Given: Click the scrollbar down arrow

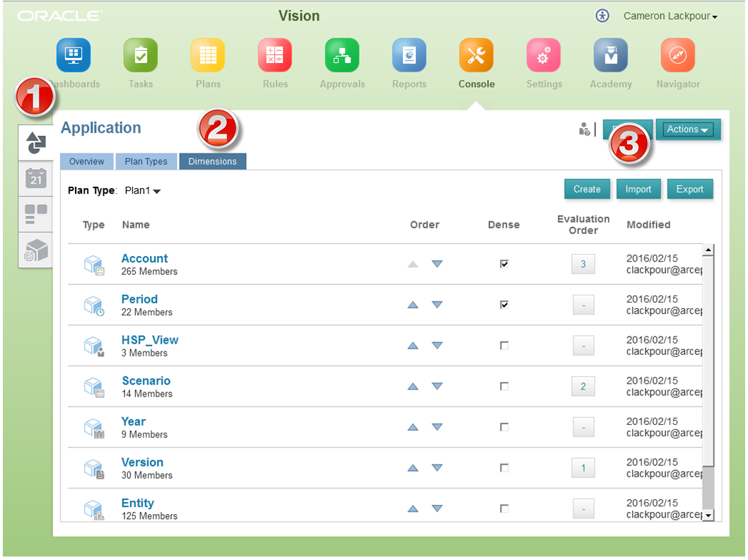Looking at the screenshot, I should tap(708, 515).
